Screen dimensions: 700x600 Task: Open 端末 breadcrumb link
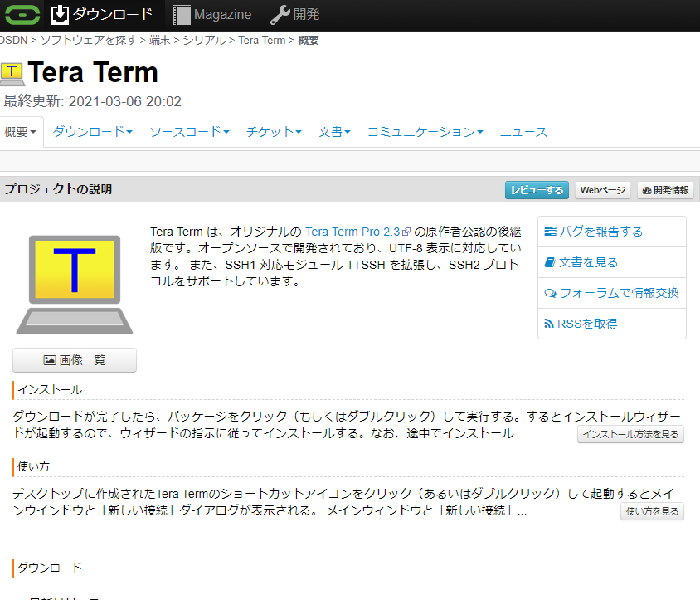coord(160,40)
